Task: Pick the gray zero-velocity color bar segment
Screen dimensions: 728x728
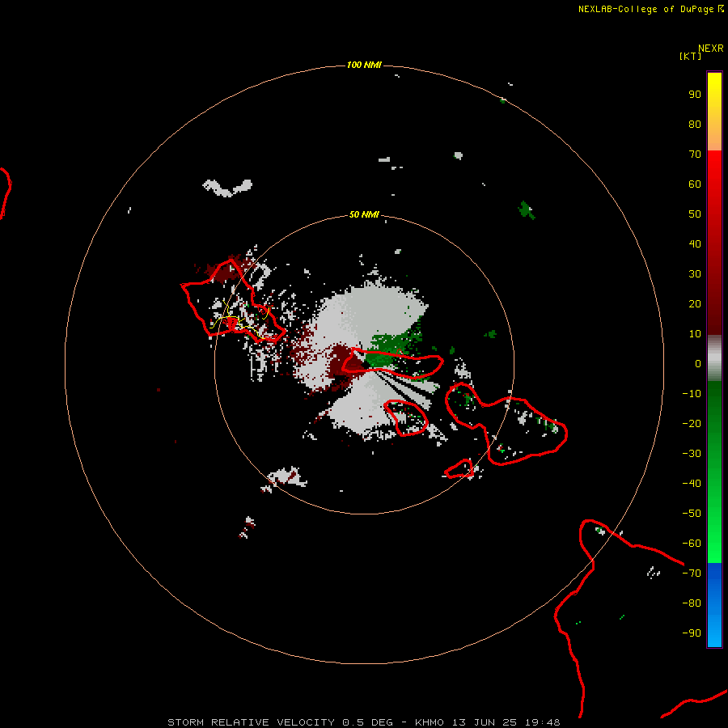Action: [714, 358]
